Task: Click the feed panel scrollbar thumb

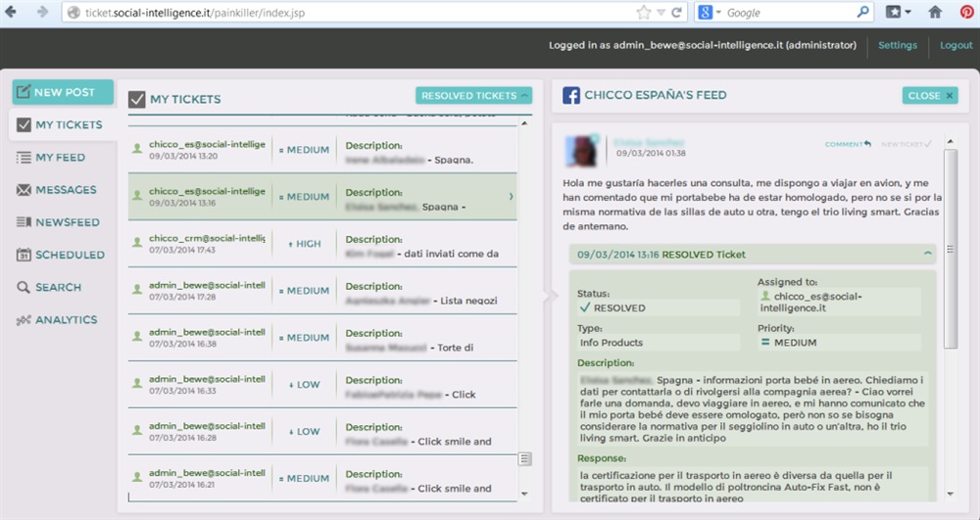Action: (x=950, y=249)
